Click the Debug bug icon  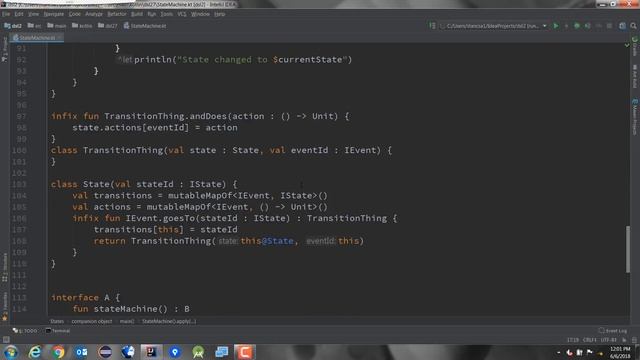577,26
